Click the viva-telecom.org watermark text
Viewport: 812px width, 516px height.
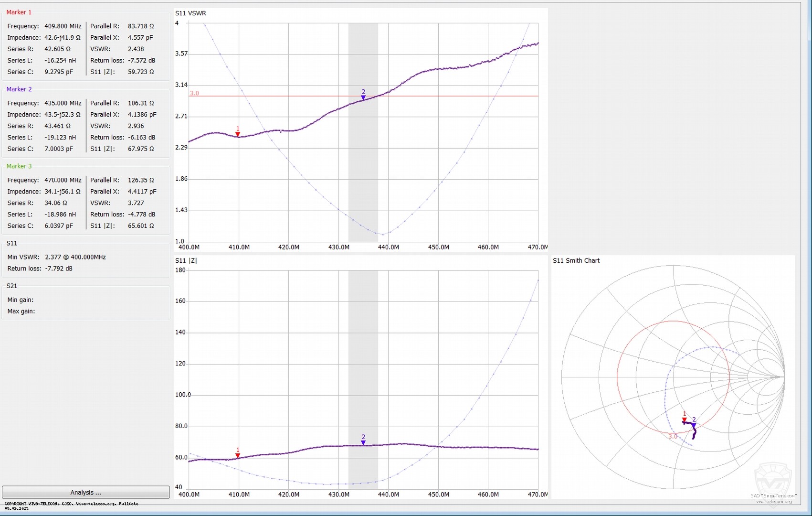[774, 501]
